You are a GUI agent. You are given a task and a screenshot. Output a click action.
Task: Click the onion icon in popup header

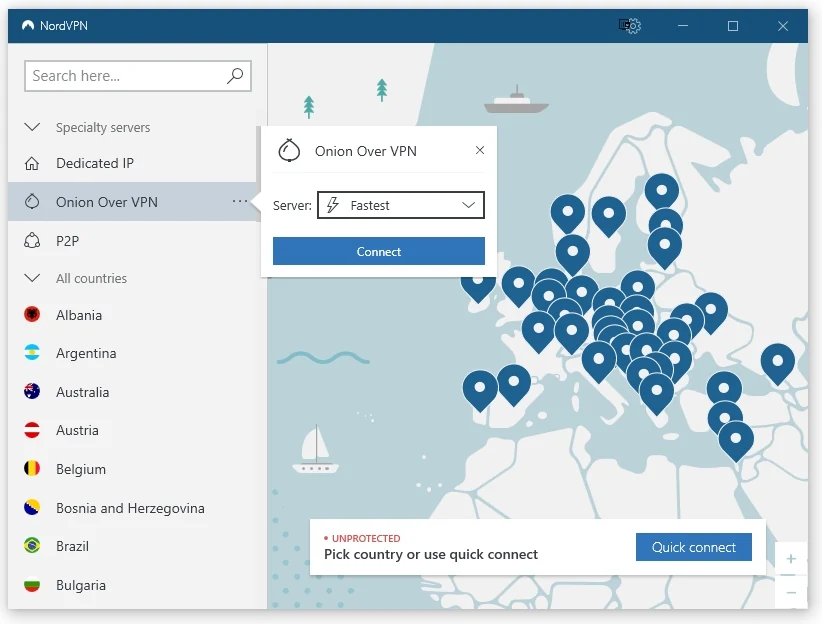[x=289, y=150]
